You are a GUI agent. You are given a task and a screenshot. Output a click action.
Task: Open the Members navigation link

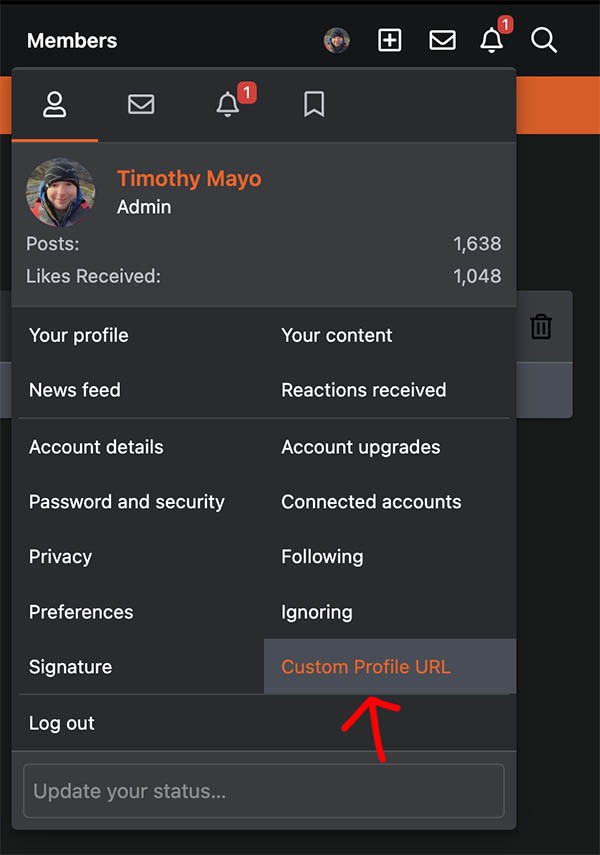pyautogui.click(x=72, y=41)
